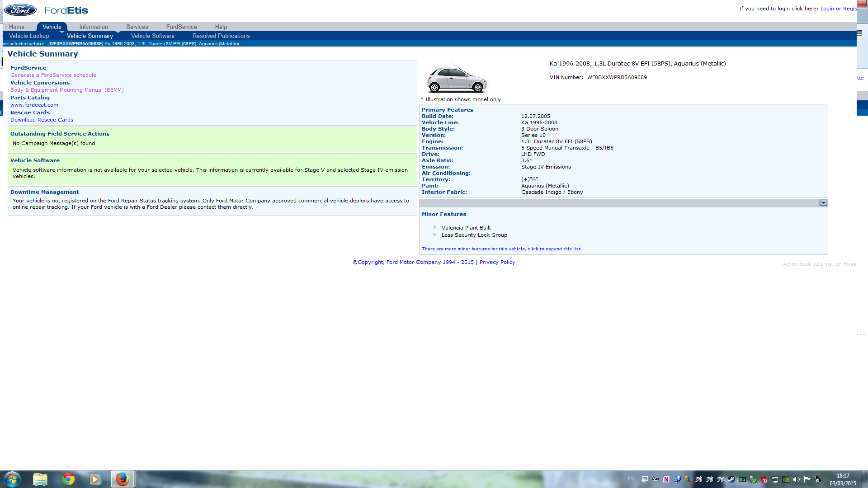Switch to the Firefox taskbar window
The image size is (868, 488).
tap(123, 479)
